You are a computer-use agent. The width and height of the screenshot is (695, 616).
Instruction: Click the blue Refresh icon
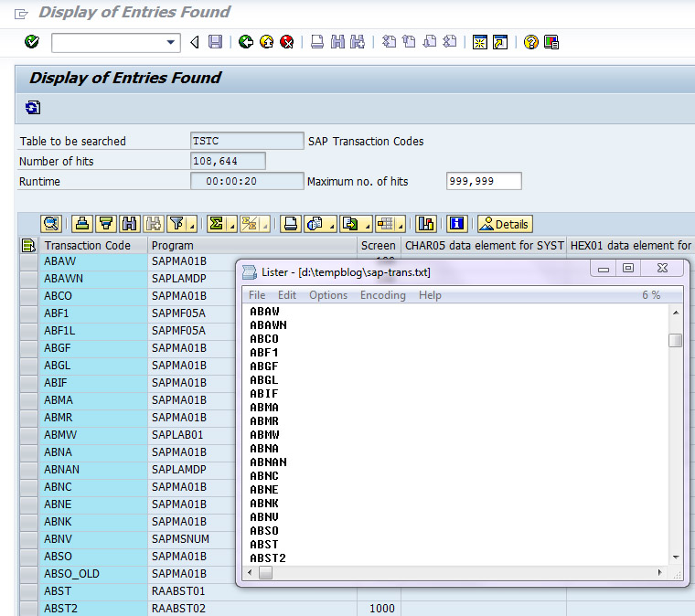(x=33, y=108)
